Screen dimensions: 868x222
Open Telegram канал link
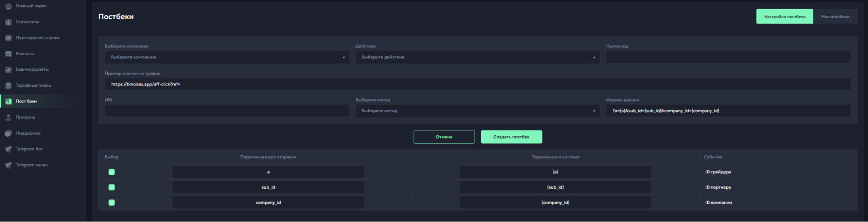[32, 165]
